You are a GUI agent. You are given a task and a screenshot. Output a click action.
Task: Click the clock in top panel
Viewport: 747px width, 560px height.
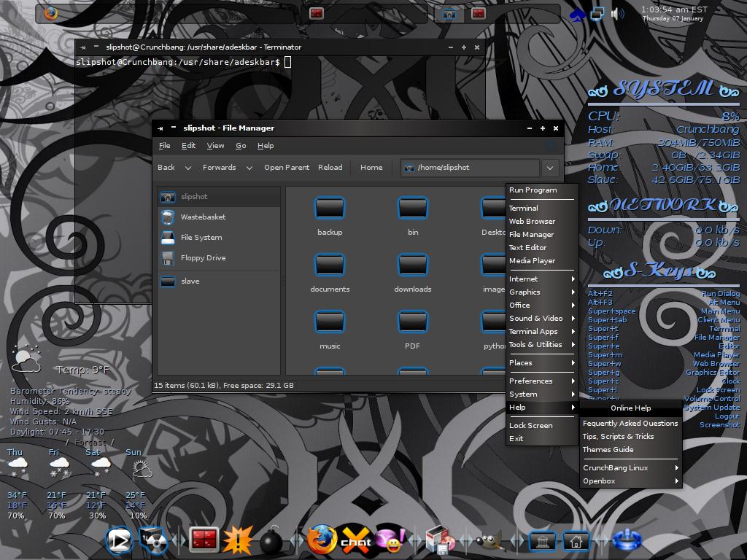click(673, 13)
